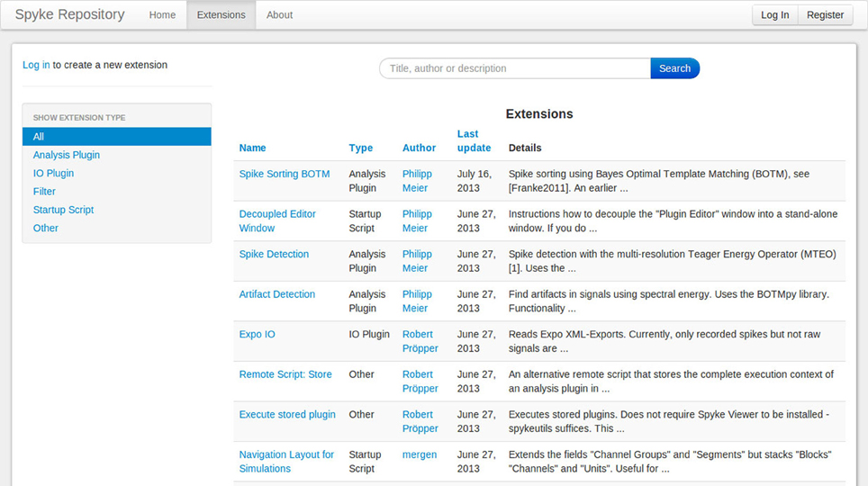Filter by Startup Script type
The width and height of the screenshot is (868, 486).
[63, 210]
